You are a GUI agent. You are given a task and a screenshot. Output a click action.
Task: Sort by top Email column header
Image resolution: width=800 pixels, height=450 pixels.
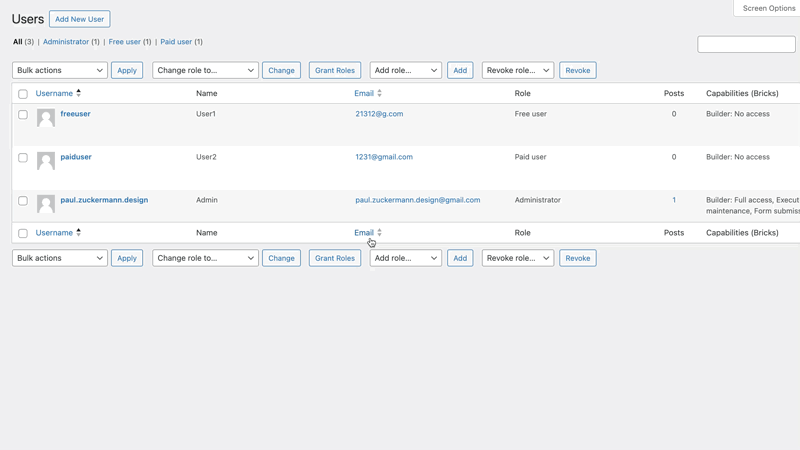click(364, 93)
